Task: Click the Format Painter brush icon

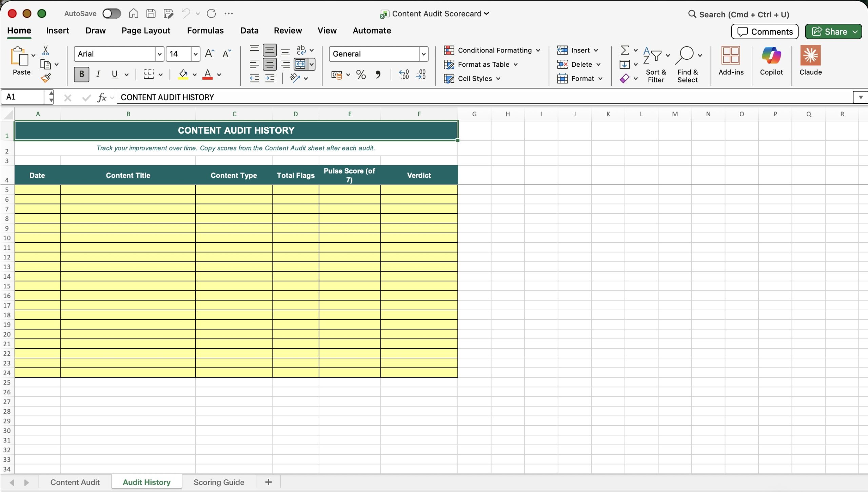Action: (x=46, y=78)
